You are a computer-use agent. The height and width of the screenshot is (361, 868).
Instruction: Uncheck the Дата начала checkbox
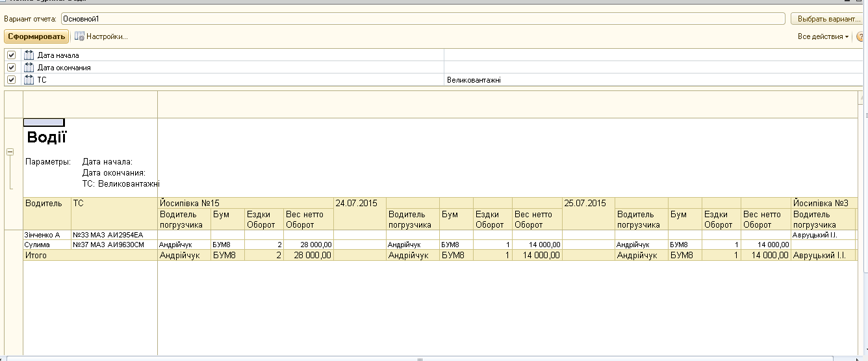coord(11,55)
